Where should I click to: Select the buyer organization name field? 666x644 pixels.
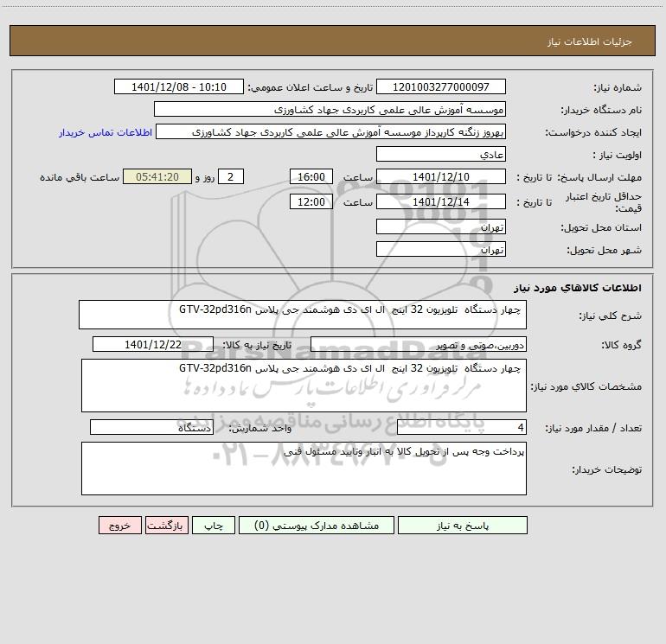pos(330,109)
